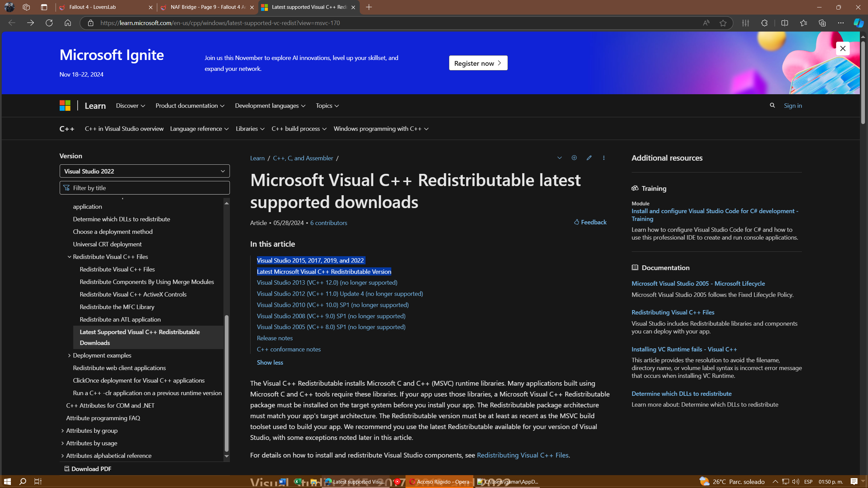
Task: Open Word from the Windows taskbar
Action: click(x=282, y=482)
